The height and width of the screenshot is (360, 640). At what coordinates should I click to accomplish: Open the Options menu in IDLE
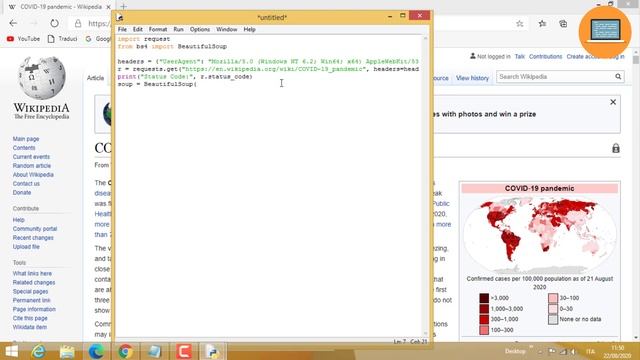click(200, 29)
